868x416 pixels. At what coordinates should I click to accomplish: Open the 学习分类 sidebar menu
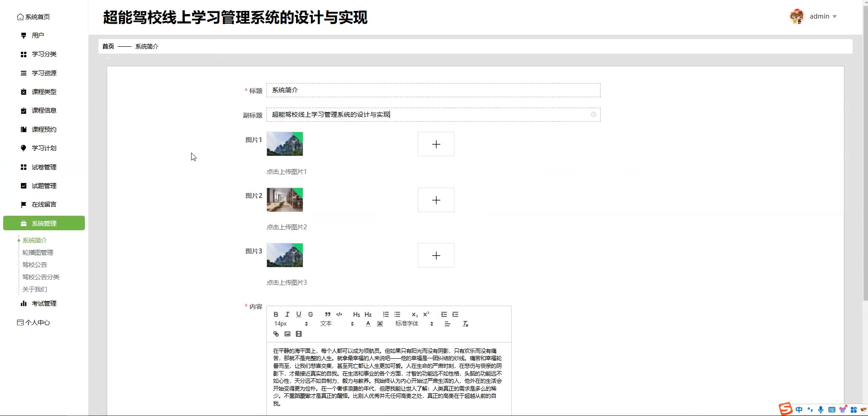(44, 54)
